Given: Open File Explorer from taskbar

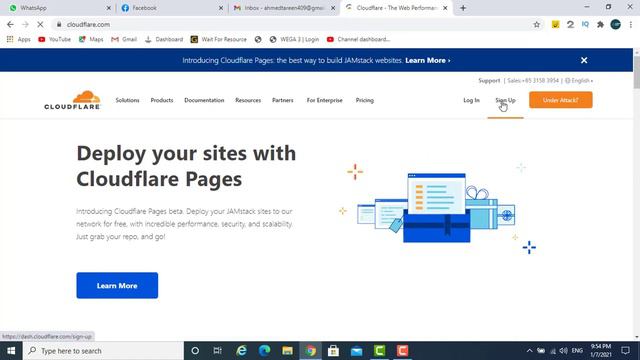Looking at the screenshot, I should pos(287,351).
